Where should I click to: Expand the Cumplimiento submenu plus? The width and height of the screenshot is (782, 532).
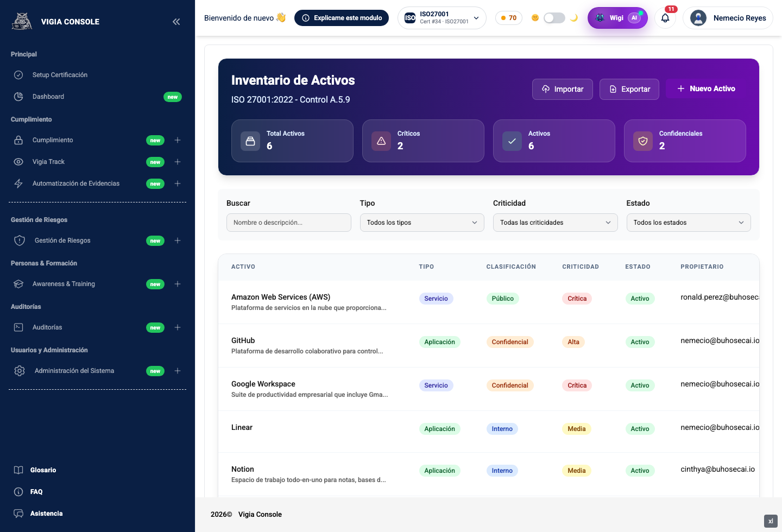pos(178,140)
